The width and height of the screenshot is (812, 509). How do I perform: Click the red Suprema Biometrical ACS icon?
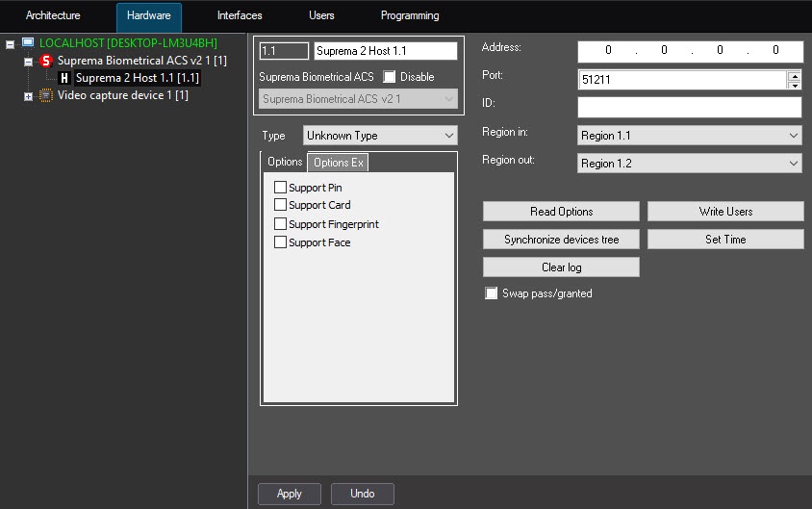[46, 61]
